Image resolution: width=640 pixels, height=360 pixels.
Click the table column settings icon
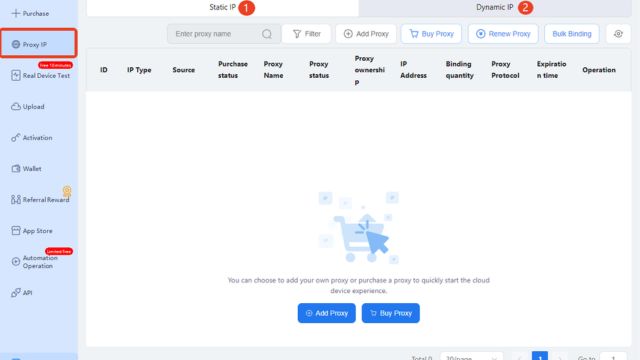point(618,34)
